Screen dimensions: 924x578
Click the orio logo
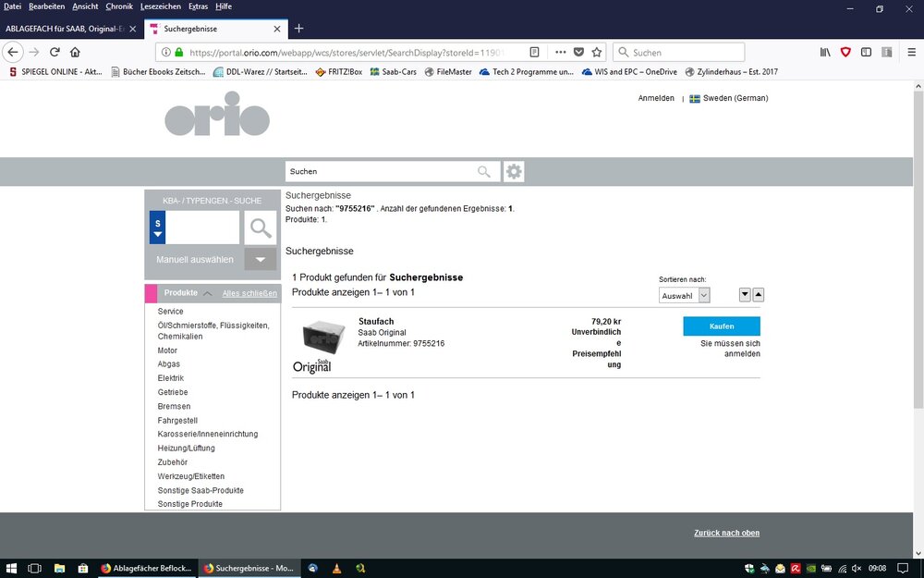(217, 114)
